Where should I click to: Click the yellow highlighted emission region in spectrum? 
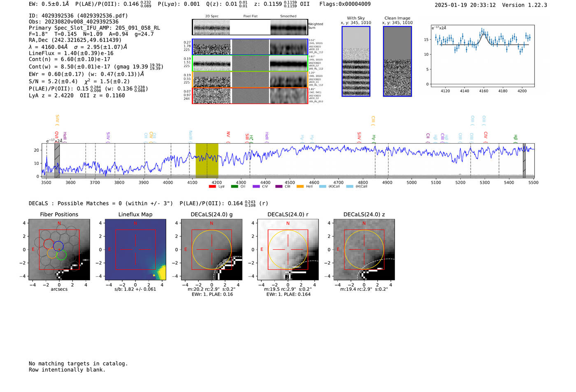point(207,160)
